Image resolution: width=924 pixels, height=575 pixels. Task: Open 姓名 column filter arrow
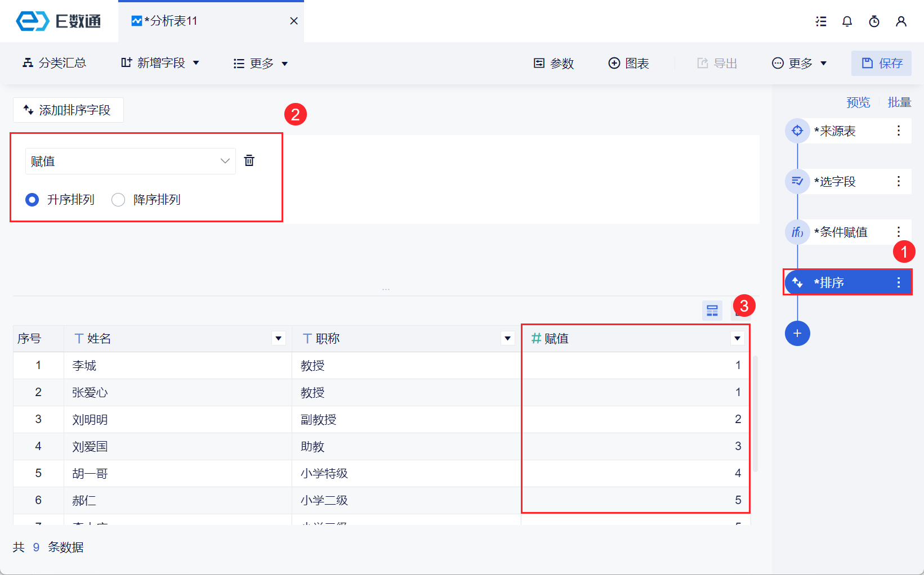click(x=278, y=339)
